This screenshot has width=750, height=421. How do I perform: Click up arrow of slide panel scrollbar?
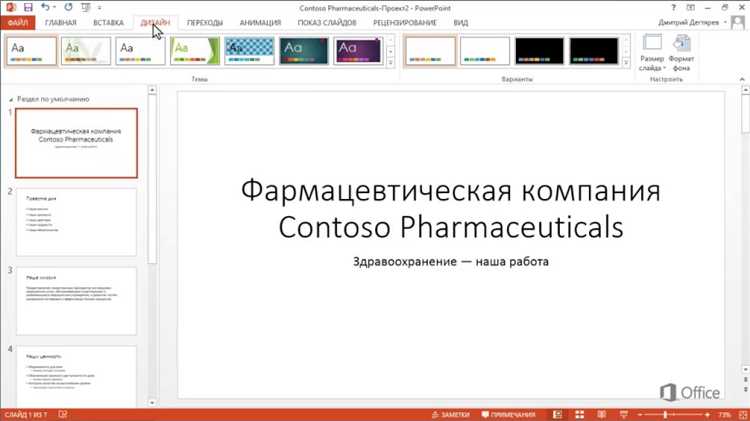152,89
